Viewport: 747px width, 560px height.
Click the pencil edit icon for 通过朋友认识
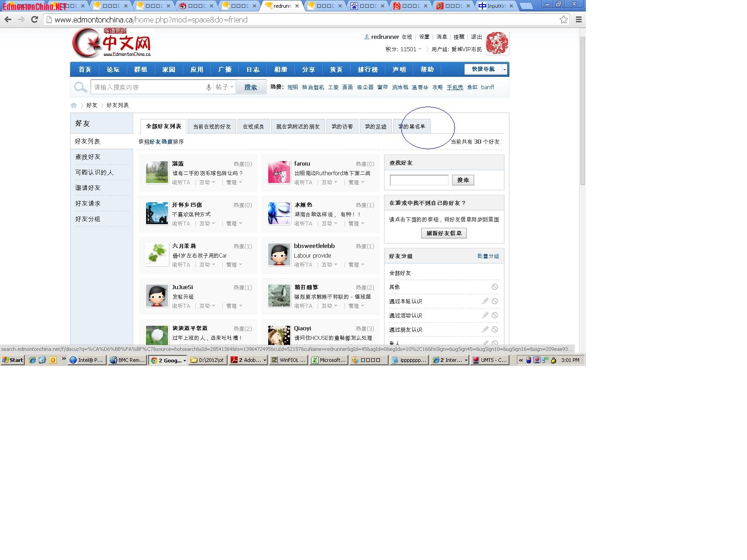(x=485, y=329)
